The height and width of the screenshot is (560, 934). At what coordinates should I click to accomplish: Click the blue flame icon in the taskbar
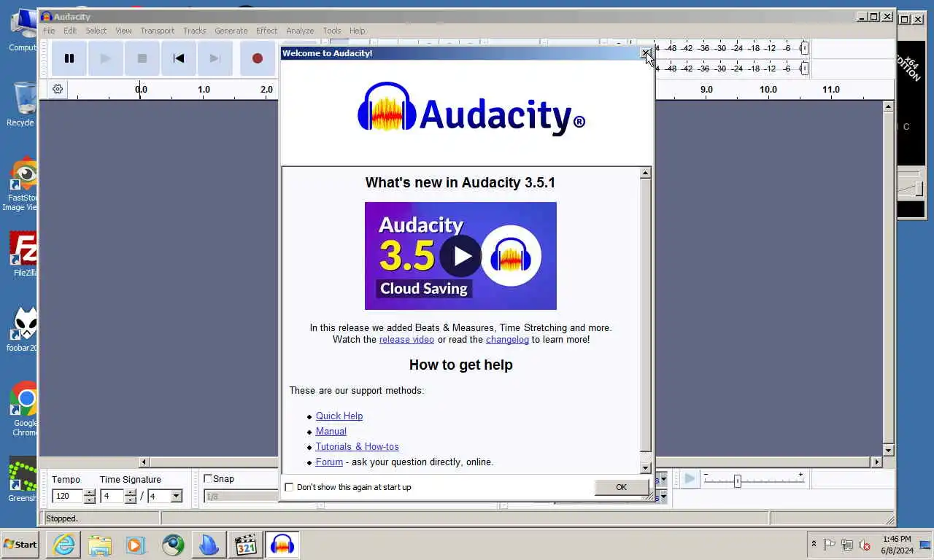click(x=209, y=545)
